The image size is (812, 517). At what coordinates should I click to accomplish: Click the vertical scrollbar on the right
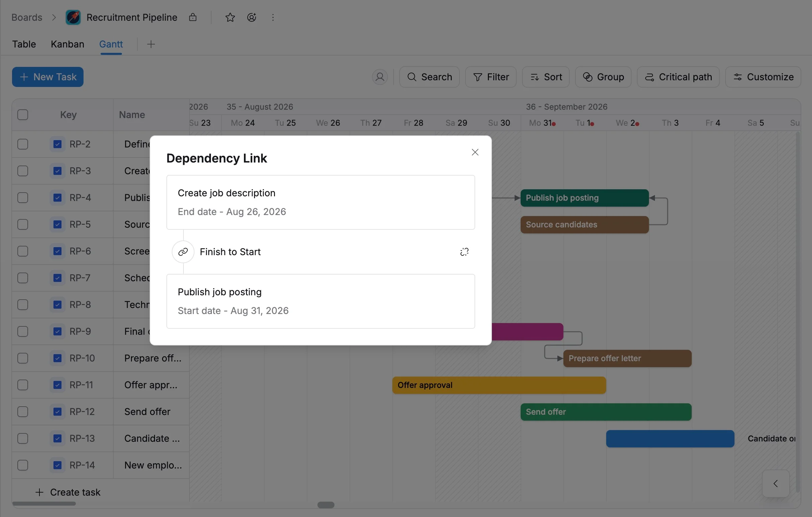click(x=798, y=312)
